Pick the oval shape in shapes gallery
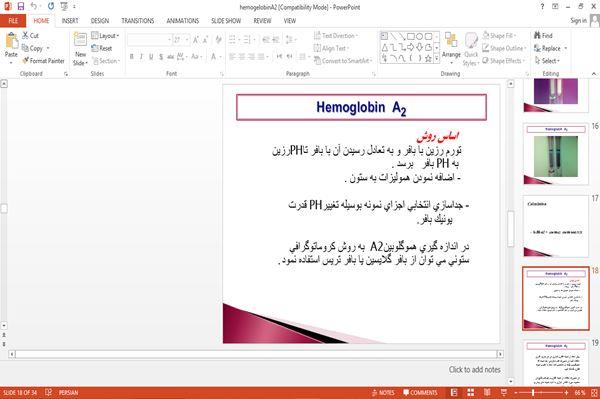The height and width of the screenshot is (399, 600). click(x=419, y=36)
